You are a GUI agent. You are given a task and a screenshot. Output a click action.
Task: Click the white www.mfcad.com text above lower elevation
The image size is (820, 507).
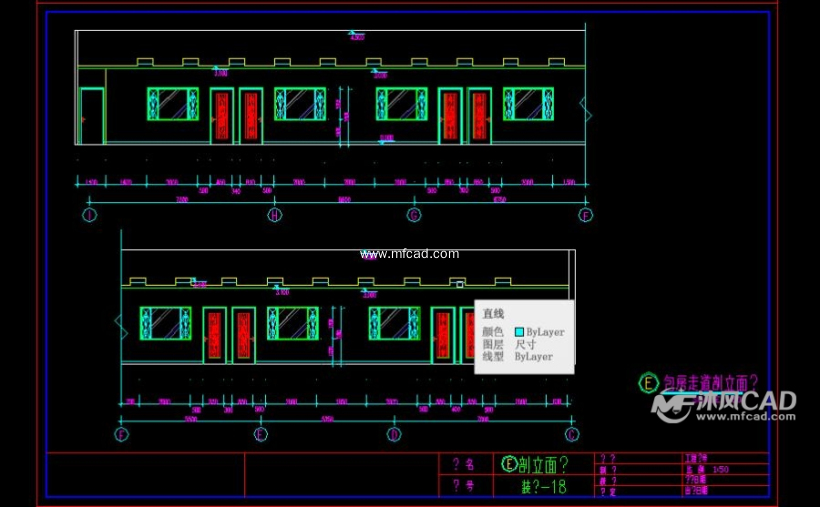pos(409,254)
